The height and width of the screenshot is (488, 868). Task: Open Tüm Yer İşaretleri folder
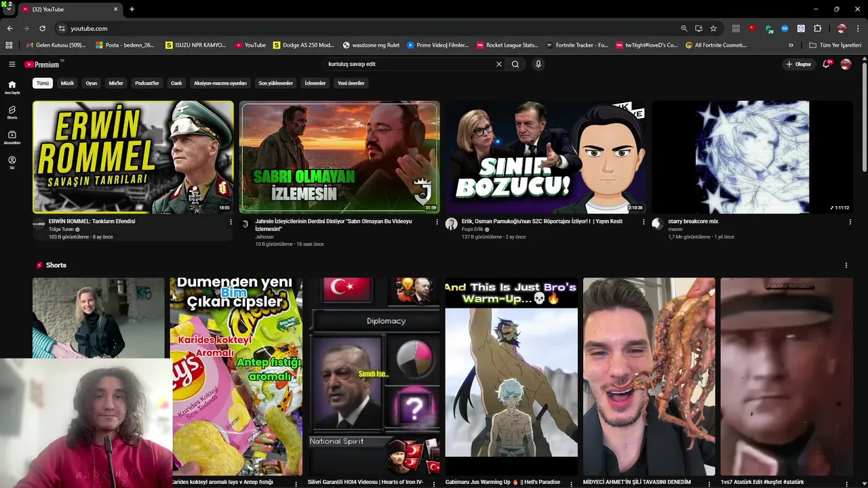coord(835,45)
